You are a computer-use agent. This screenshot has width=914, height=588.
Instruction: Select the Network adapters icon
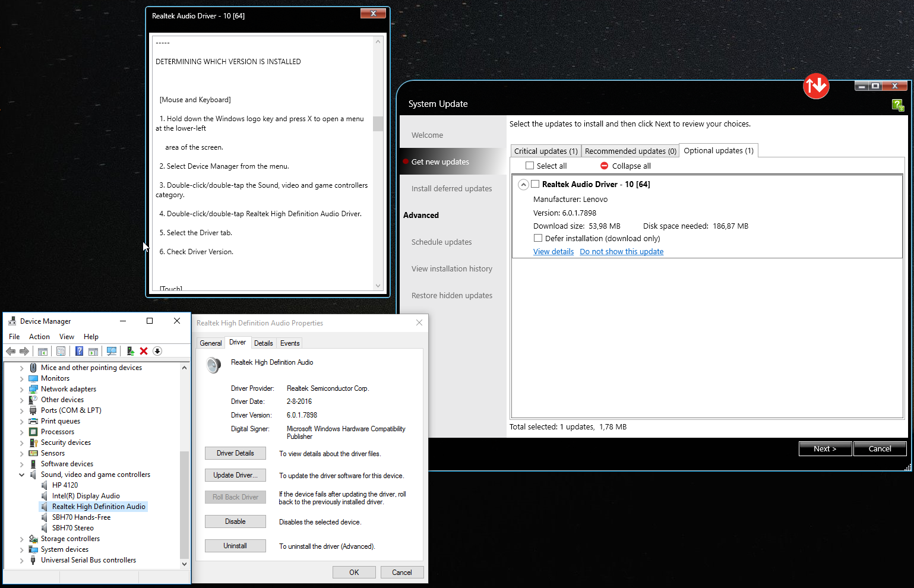(33, 389)
